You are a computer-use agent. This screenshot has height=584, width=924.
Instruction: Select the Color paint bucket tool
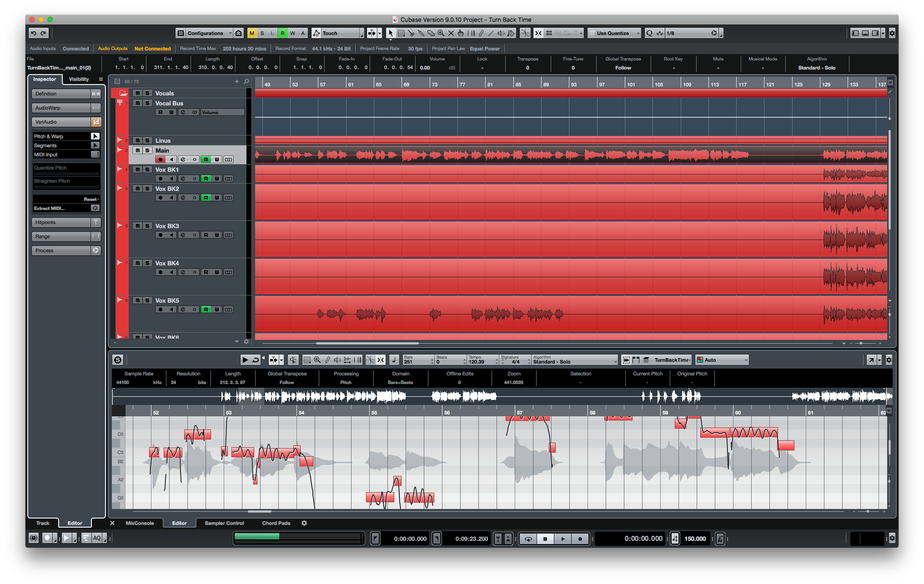tap(511, 33)
